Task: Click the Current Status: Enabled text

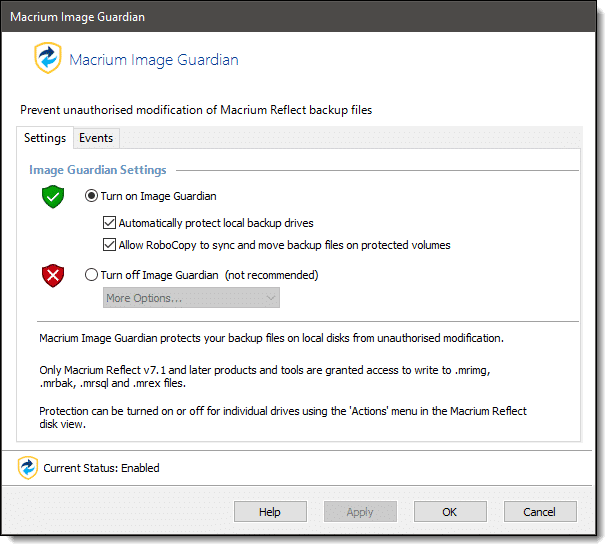Action: pyautogui.click(x=101, y=468)
